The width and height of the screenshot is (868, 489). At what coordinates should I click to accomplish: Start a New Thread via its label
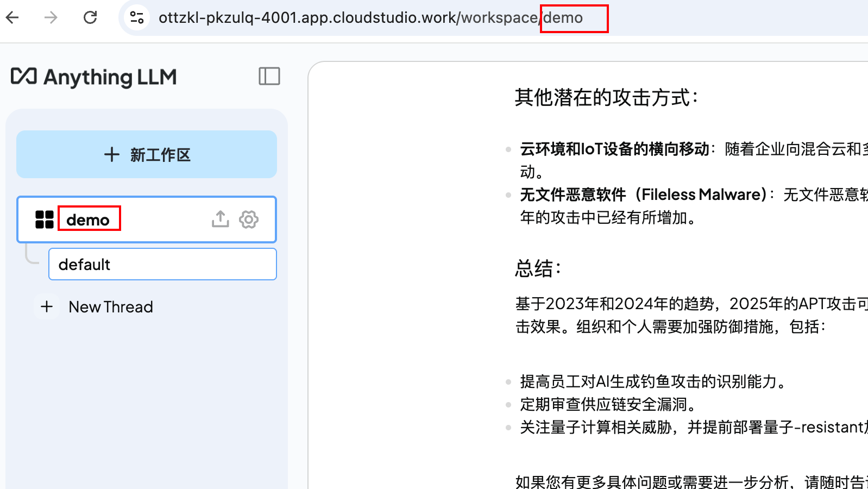tap(111, 307)
